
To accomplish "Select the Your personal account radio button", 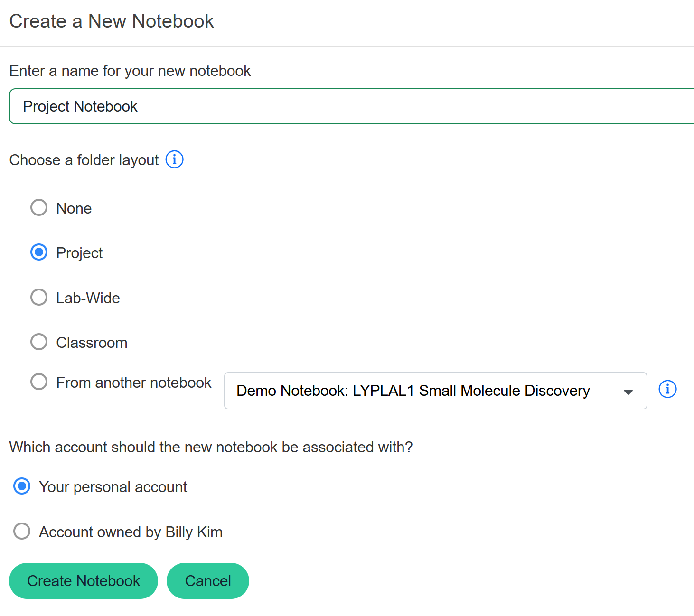I will pyautogui.click(x=22, y=486).
